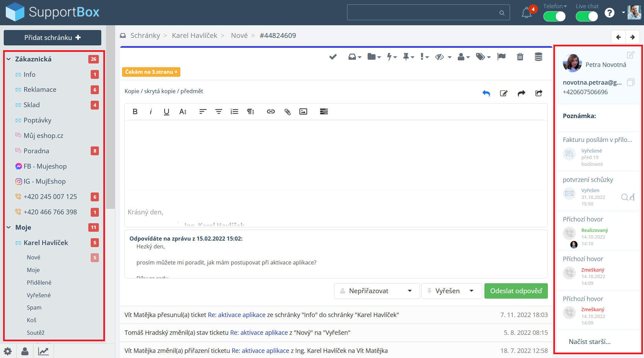The image size is (644, 358).
Task: Click Přidat schránku button
Action: coord(53,38)
